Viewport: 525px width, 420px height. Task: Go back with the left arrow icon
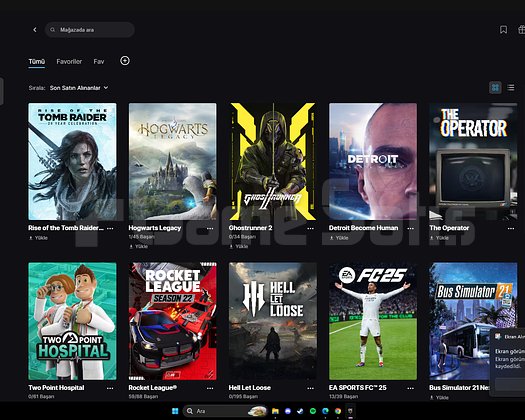pos(35,30)
